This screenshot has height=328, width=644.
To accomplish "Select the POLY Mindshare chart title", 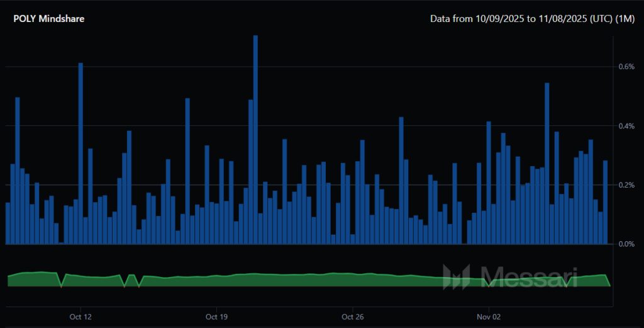I will (48, 19).
